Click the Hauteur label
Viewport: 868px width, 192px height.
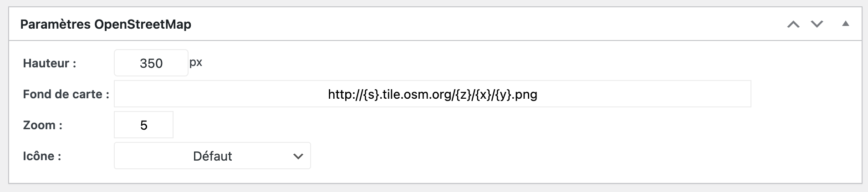point(50,63)
